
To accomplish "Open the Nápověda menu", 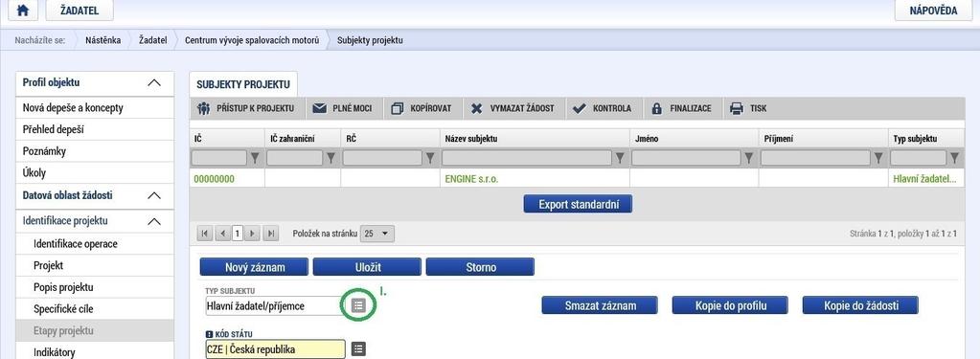I will [934, 10].
